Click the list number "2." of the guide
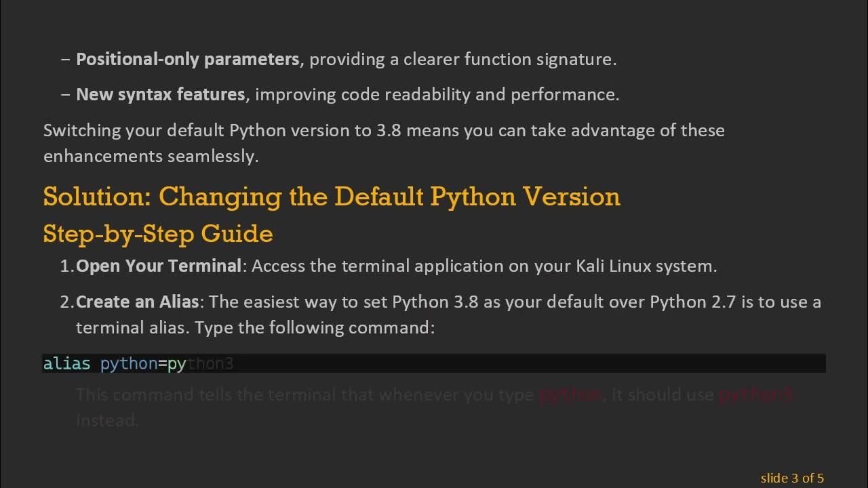Viewport: 868px width, 488px height. pos(66,302)
